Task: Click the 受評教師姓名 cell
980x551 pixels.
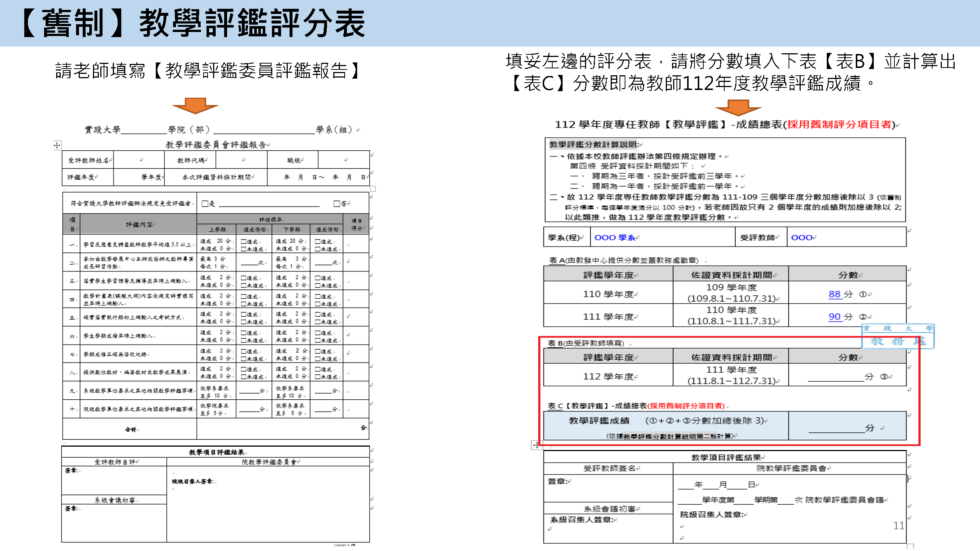Action: (88, 160)
